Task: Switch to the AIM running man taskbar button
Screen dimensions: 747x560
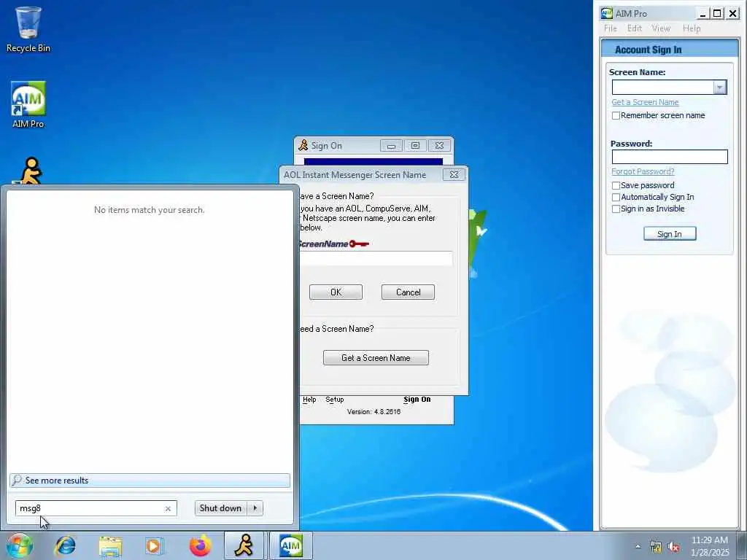Action: pyautogui.click(x=244, y=545)
